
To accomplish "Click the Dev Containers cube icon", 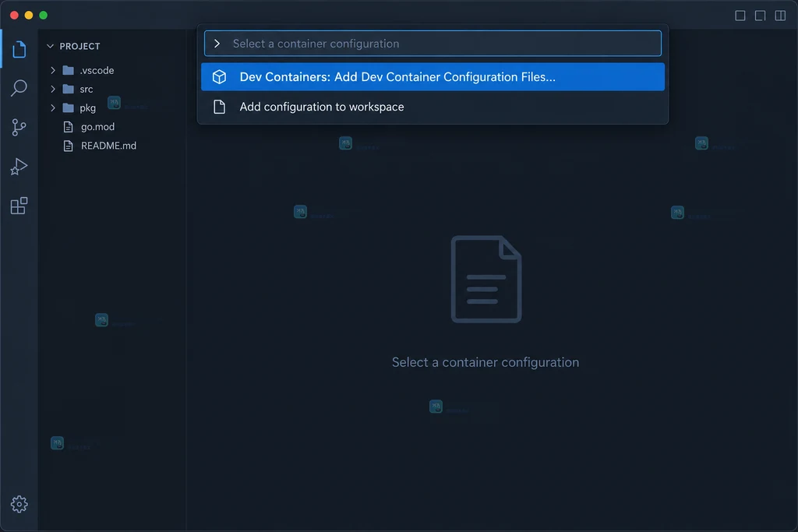I will pyautogui.click(x=219, y=77).
